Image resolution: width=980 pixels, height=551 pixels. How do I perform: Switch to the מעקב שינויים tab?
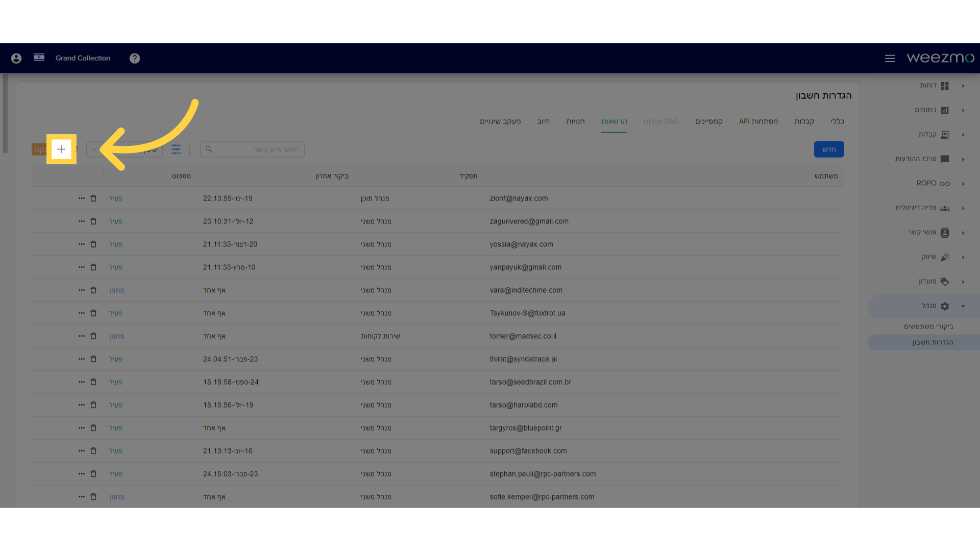click(500, 121)
